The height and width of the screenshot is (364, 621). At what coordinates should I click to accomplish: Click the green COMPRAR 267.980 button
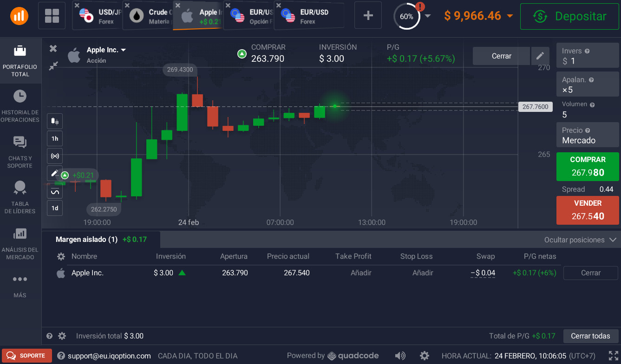pyautogui.click(x=588, y=167)
